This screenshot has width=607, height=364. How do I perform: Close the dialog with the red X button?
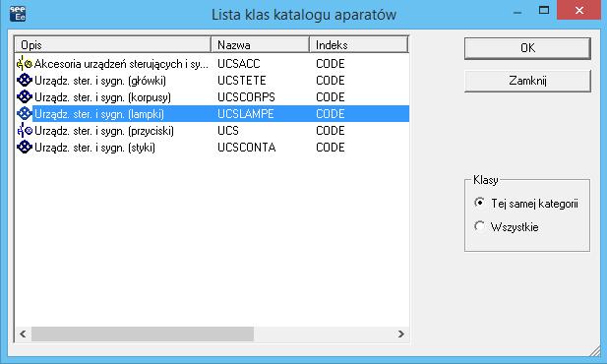pyautogui.click(x=579, y=10)
